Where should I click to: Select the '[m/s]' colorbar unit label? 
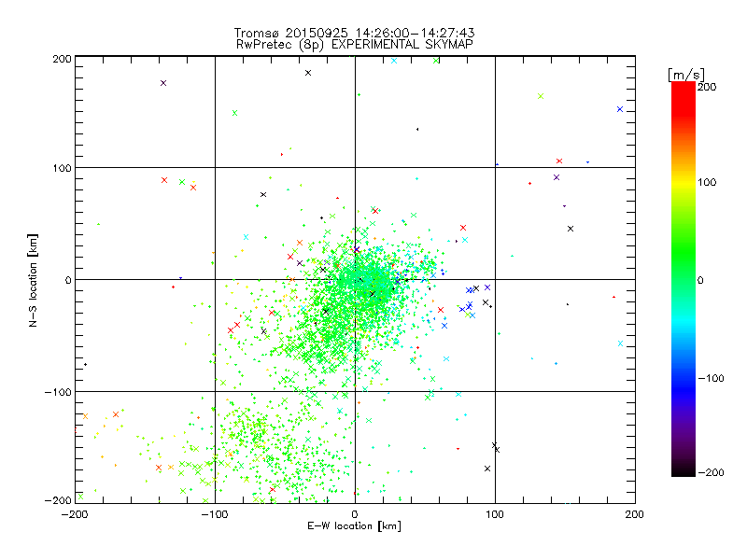(686, 75)
